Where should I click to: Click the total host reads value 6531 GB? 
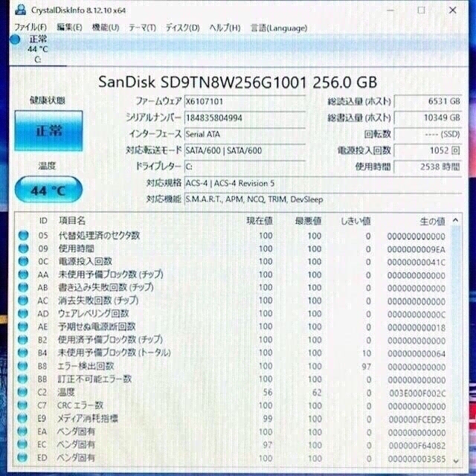(428, 101)
